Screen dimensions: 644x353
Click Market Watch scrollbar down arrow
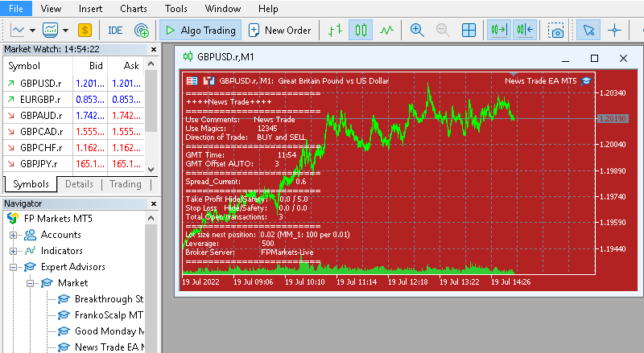(x=151, y=169)
